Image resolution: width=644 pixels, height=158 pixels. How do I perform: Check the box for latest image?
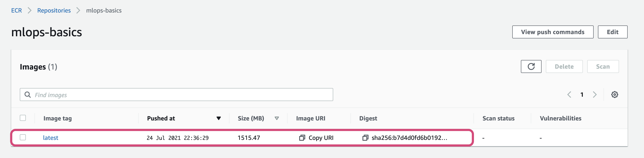(23, 137)
